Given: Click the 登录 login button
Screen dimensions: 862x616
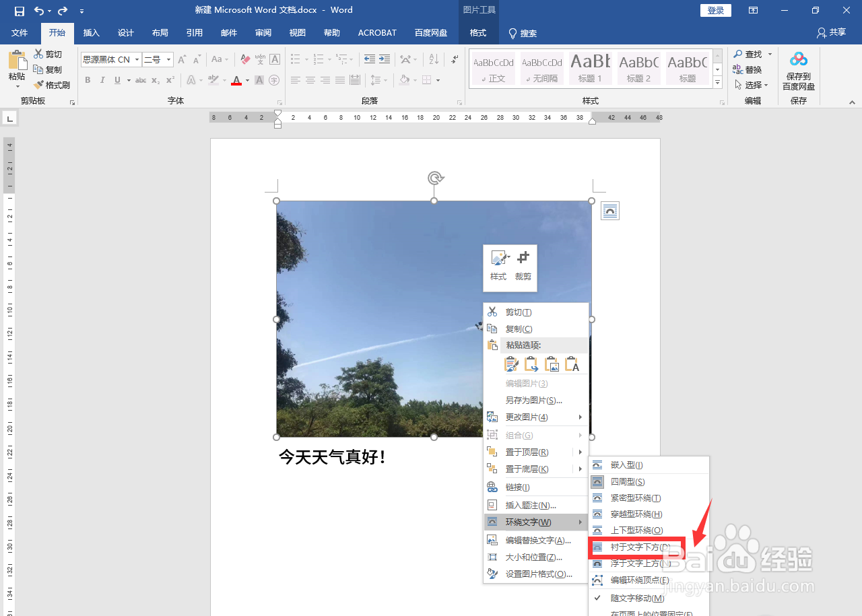Looking at the screenshot, I should click(716, 10).
